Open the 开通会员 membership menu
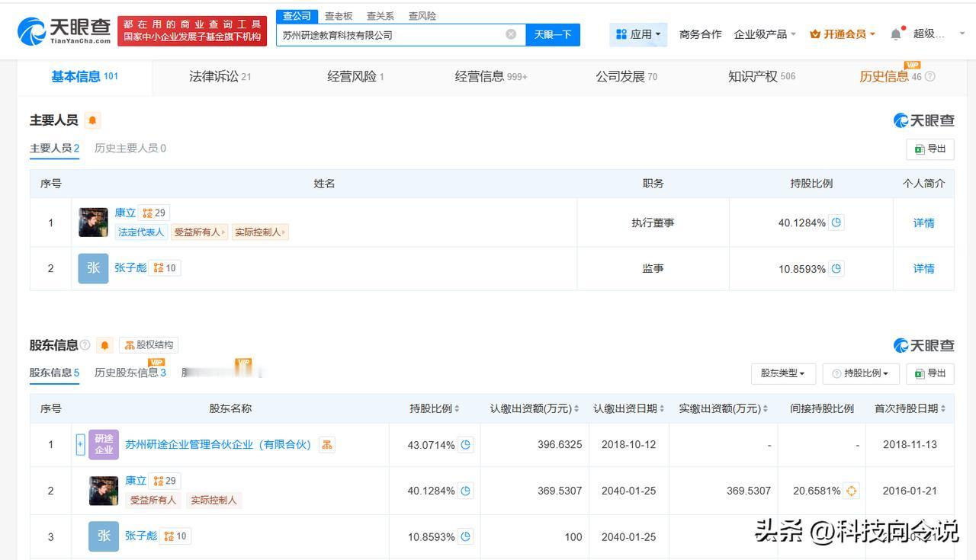976x560 pixels. [x=843, y=34]
